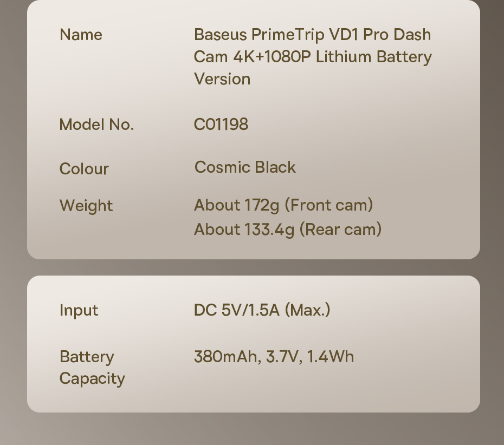The height and width of the screenshot is (445, 504).
Task: Click the '380mAh' battery value
Action: point(226,357)
